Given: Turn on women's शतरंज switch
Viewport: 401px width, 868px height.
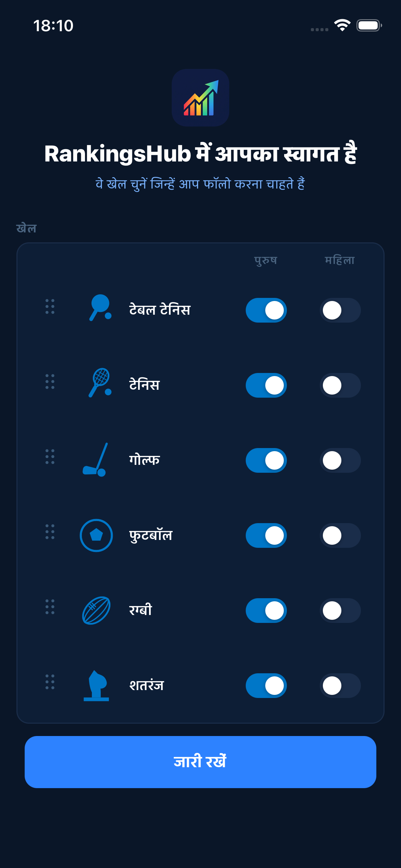Looking at the screenshot, I should point(340,686).
